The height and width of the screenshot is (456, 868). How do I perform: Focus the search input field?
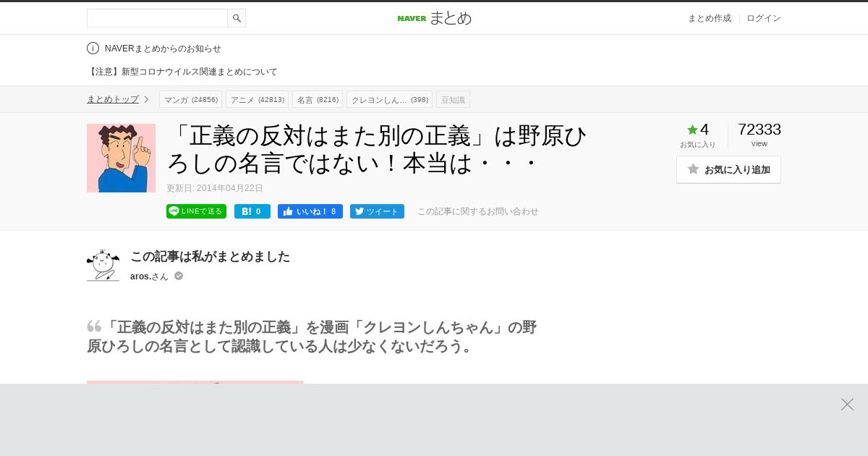coord(157,18)
